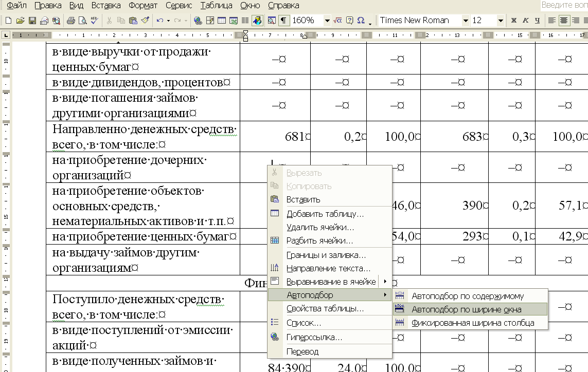Choose 'Разбить ячейки…' from the context menu

[330, 241]
